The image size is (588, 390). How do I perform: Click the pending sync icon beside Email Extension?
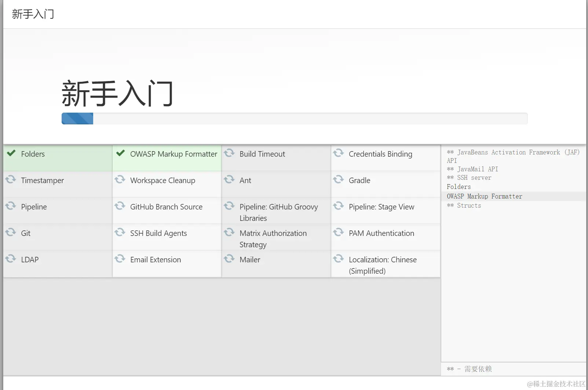120,258
